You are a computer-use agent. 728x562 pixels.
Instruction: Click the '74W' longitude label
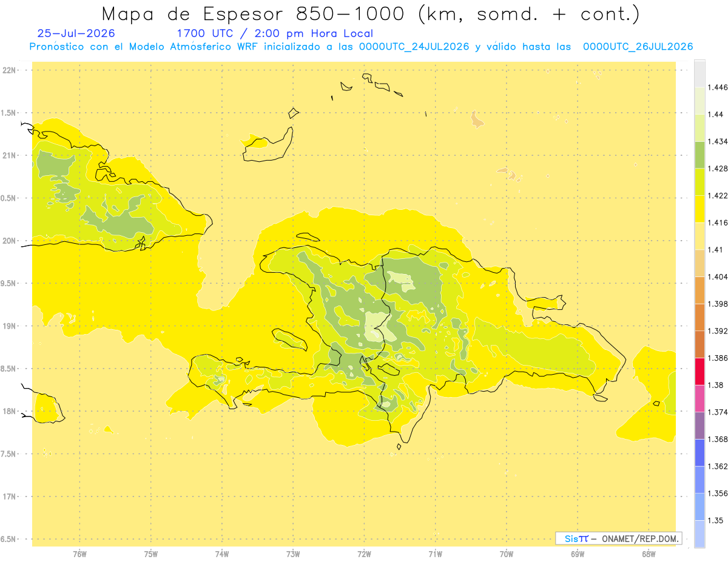coord(222,554)
